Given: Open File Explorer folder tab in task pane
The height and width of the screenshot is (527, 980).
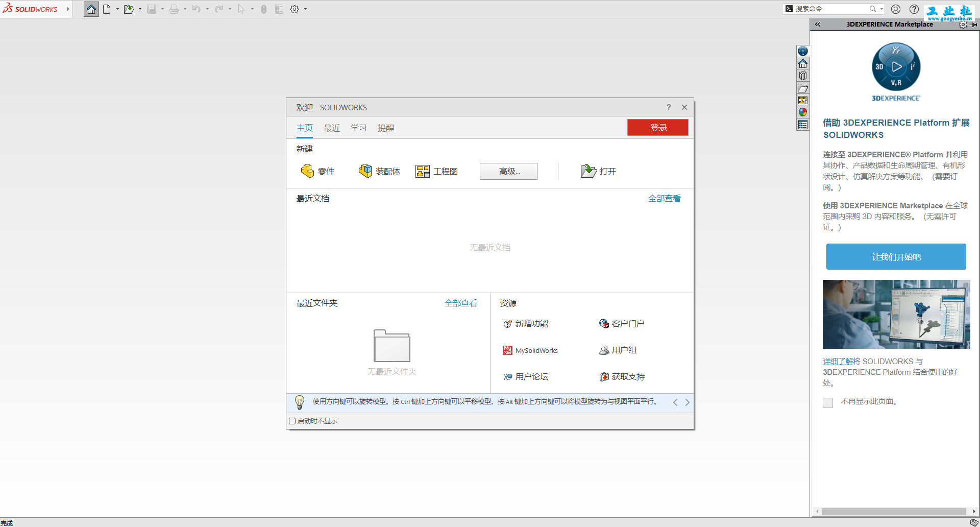Looking at the screenshot, I should pos(803,88).
